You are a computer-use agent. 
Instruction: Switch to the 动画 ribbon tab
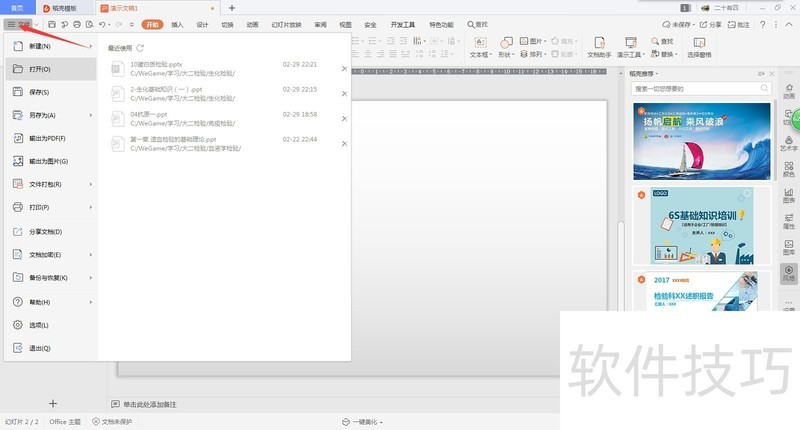[253, 24]
